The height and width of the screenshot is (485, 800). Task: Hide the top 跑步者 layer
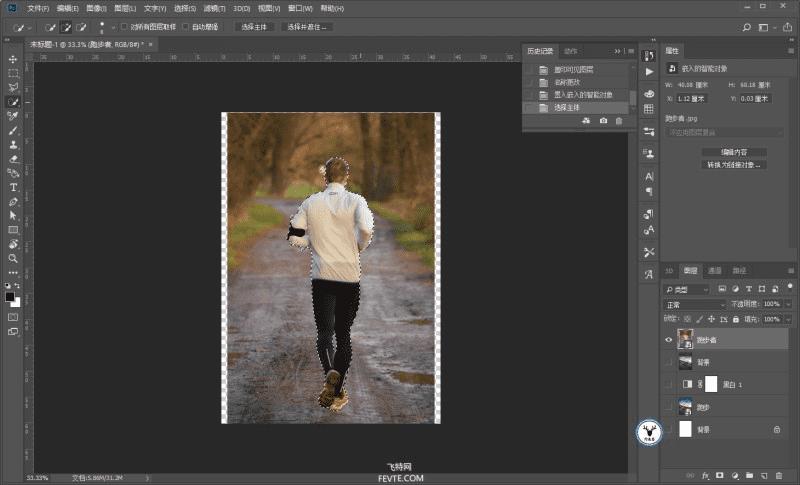(x=669, y=340)
